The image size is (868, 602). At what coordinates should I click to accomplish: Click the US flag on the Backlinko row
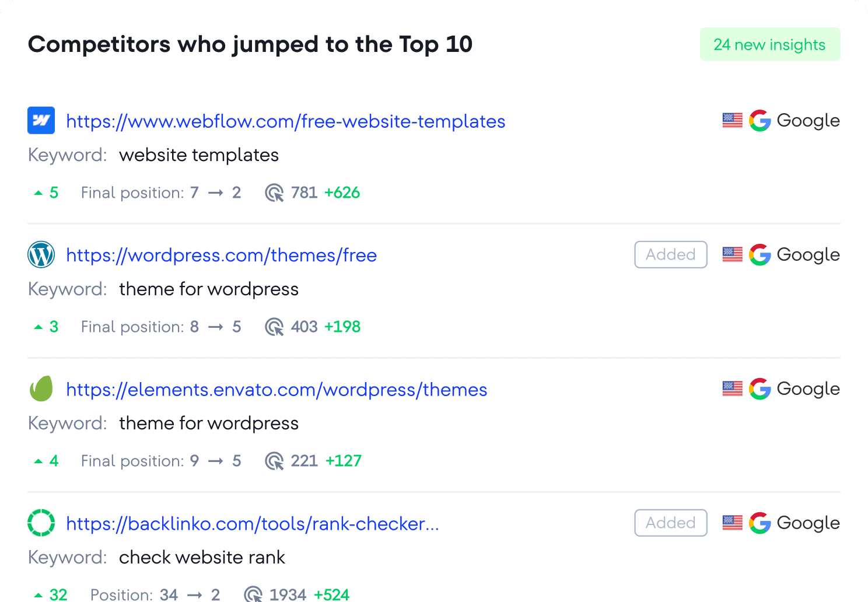[x=732, y=523]
